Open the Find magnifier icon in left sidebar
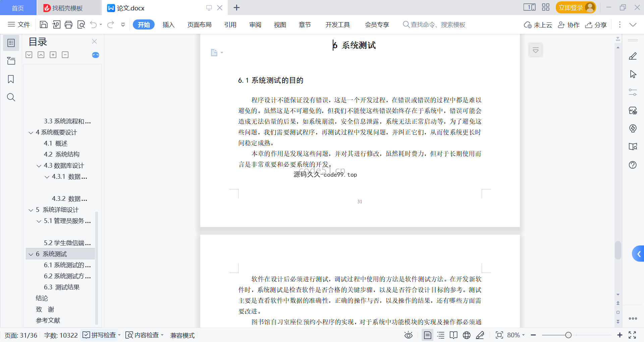644x342 pixels. [11, 97]
